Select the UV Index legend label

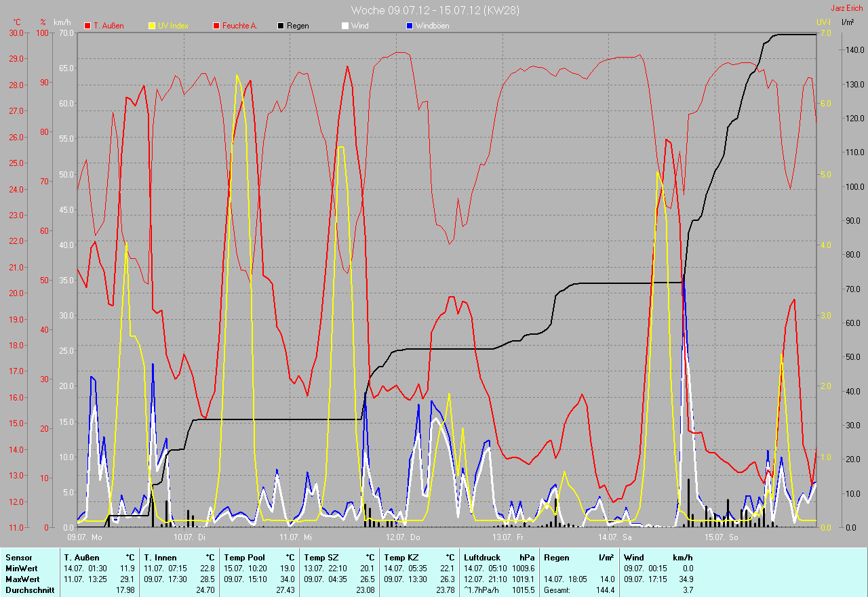click(173, 26)
